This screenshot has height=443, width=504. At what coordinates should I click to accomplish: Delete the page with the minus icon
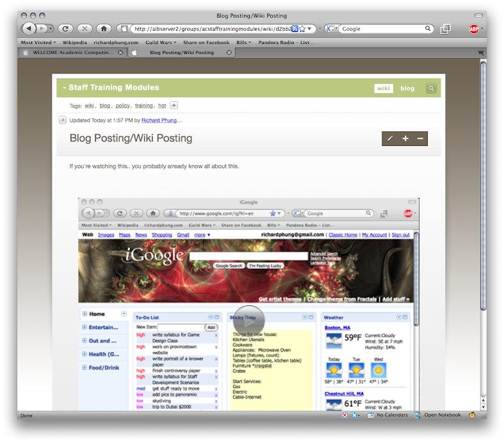[x=420, y=139]
